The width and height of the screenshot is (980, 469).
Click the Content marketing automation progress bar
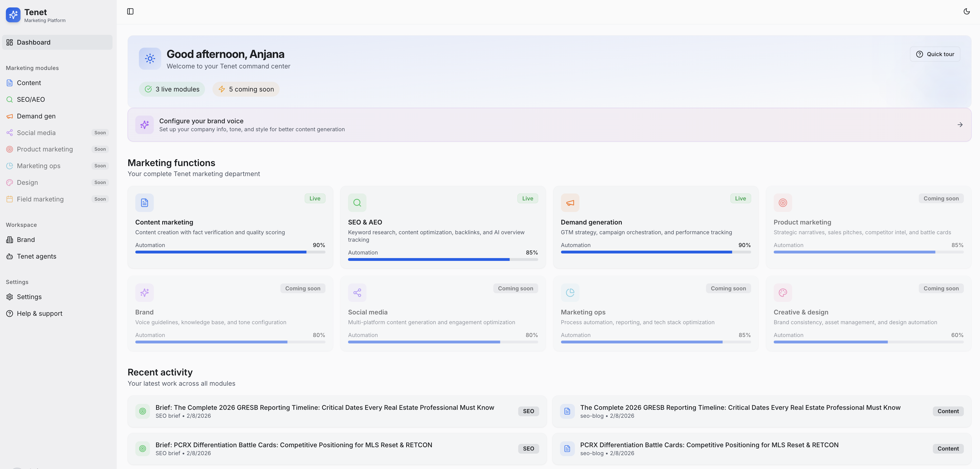230,252
